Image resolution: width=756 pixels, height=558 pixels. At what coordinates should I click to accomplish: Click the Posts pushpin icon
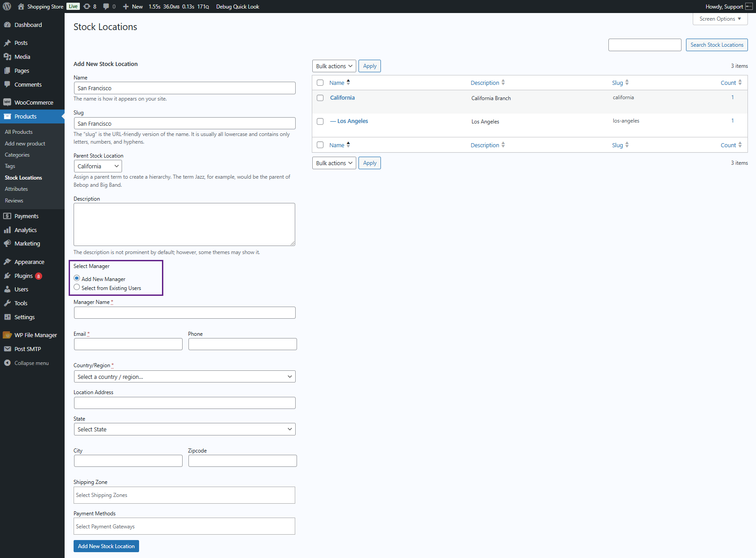[x=7, y=43]
